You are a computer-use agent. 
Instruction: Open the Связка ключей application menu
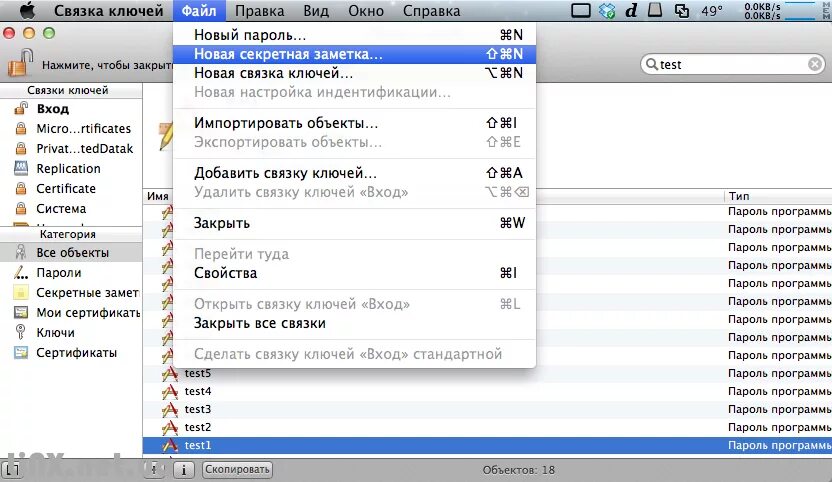pyautogui.click(x=108, y=11)
